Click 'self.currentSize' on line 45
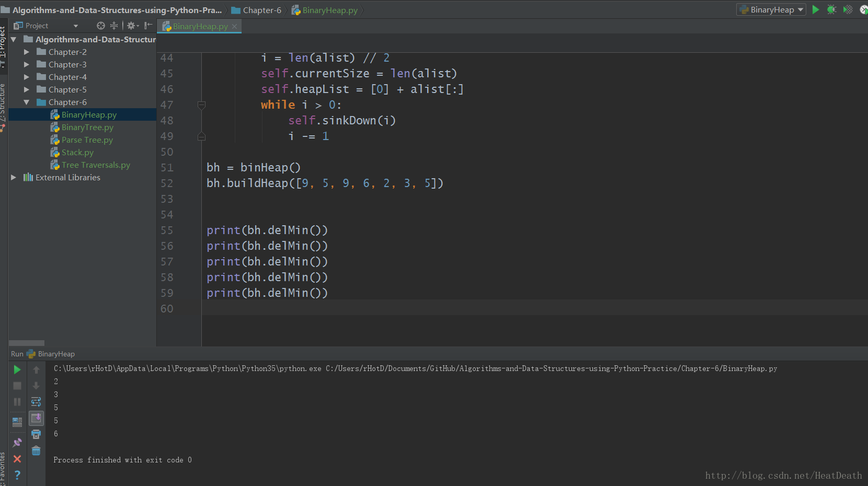 pyautogui.click(x=315, y=74)
